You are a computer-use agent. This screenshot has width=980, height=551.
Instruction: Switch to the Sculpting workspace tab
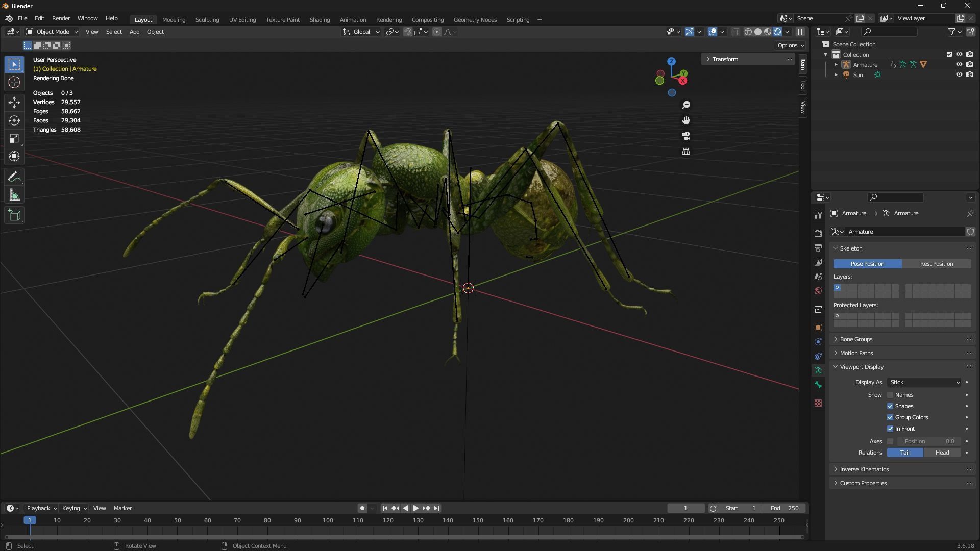tap(207, 20)
